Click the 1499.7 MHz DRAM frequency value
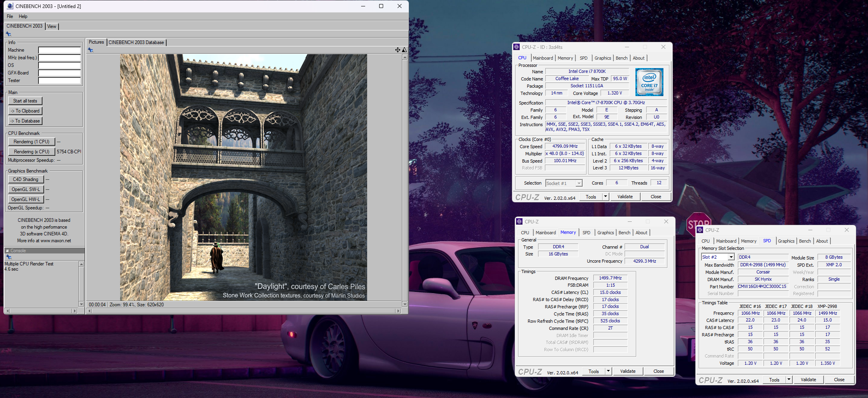Image resolution: width=868 pixels, height=398 pixels. click(x=610, y=278)
